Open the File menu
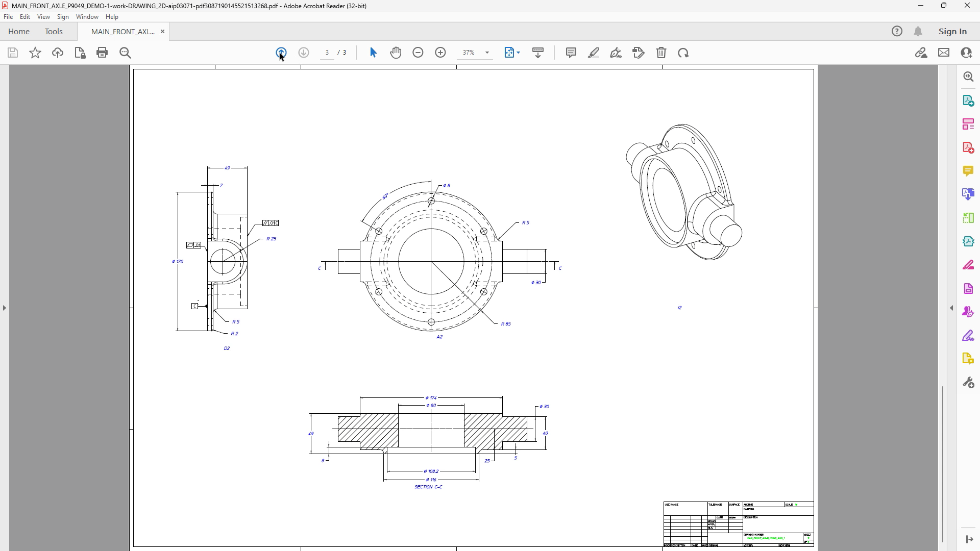This screenshot has height=551, width=980. pos(8,17)
